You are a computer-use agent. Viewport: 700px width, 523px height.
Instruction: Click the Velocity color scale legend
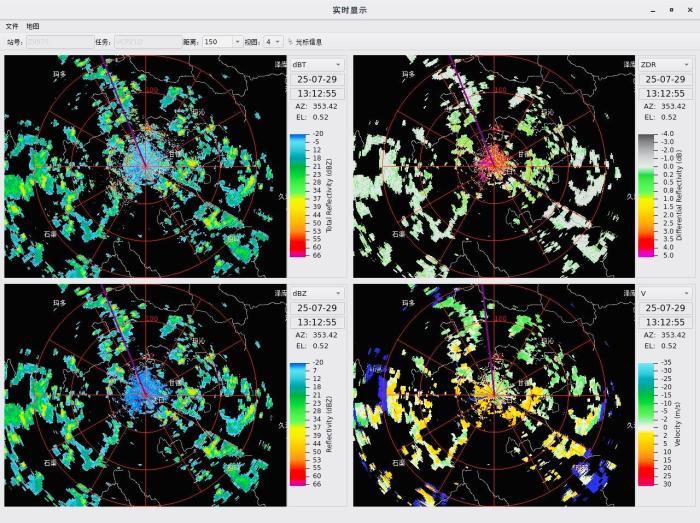645,423
